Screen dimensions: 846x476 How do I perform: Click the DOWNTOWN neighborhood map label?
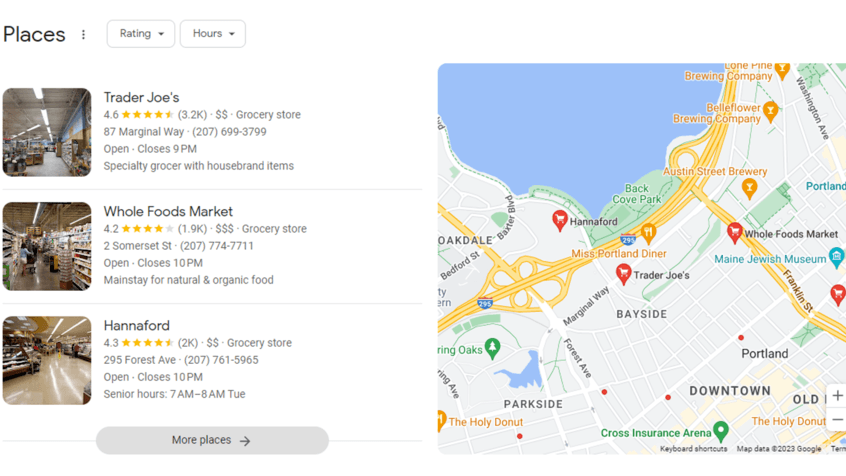coord(730,391)
